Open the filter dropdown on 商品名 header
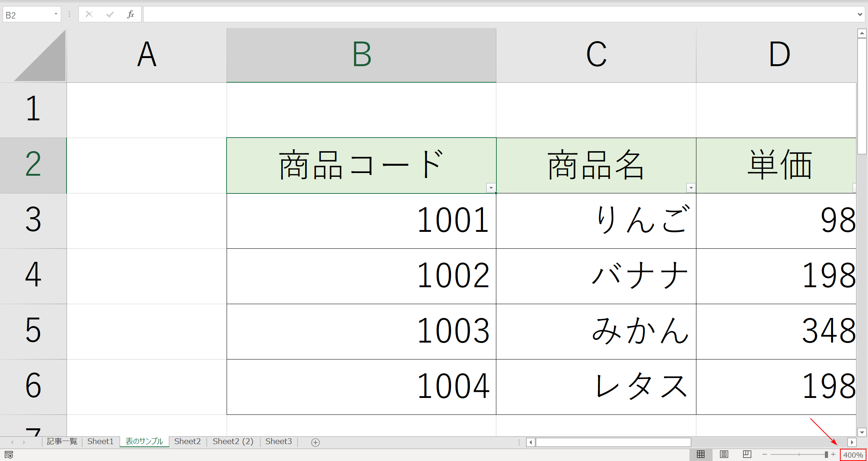 (691, 188)
